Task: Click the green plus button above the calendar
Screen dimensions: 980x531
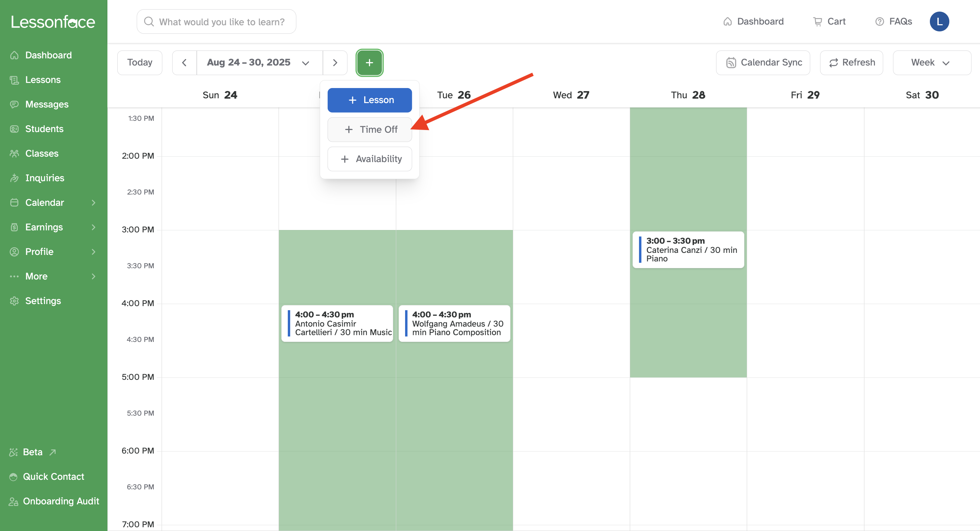Action: [x=369, y=62]
